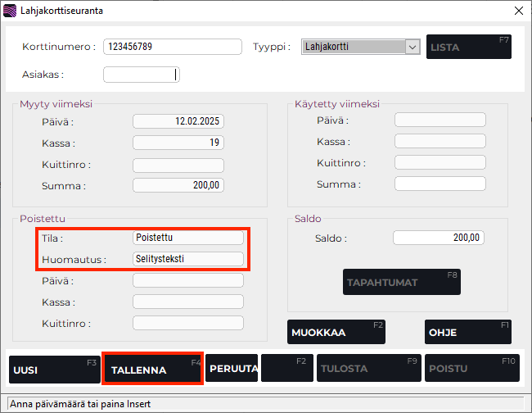Screen dimensions: 532x413
Task: Focus the Asiakas text field
Action: (141, 75)
